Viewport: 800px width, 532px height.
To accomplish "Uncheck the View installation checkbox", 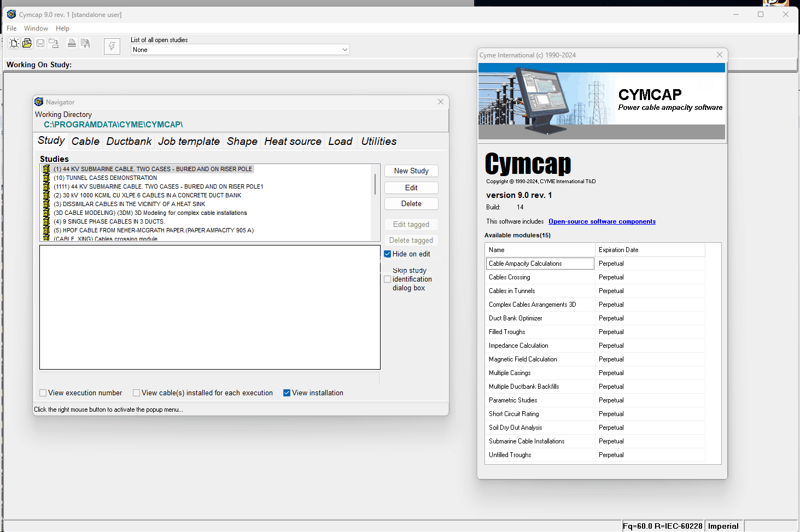I will coord(287,393).
